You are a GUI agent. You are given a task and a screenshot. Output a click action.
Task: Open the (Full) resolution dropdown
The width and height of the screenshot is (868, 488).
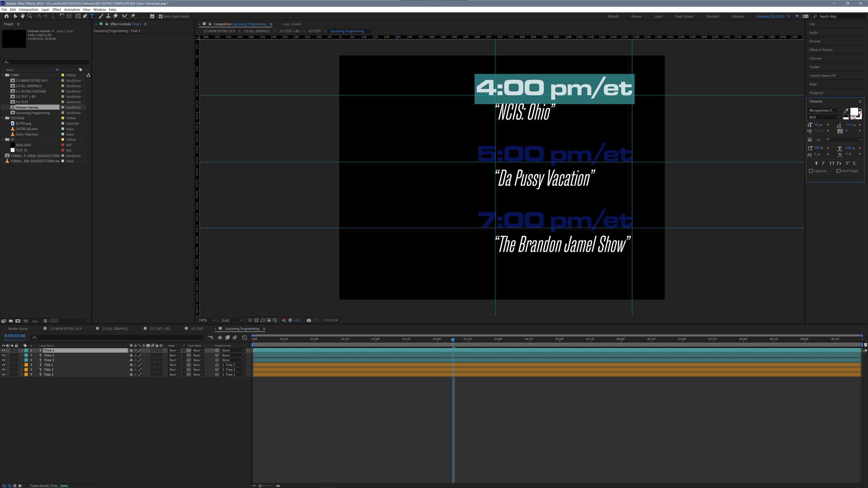pos(232,320)
